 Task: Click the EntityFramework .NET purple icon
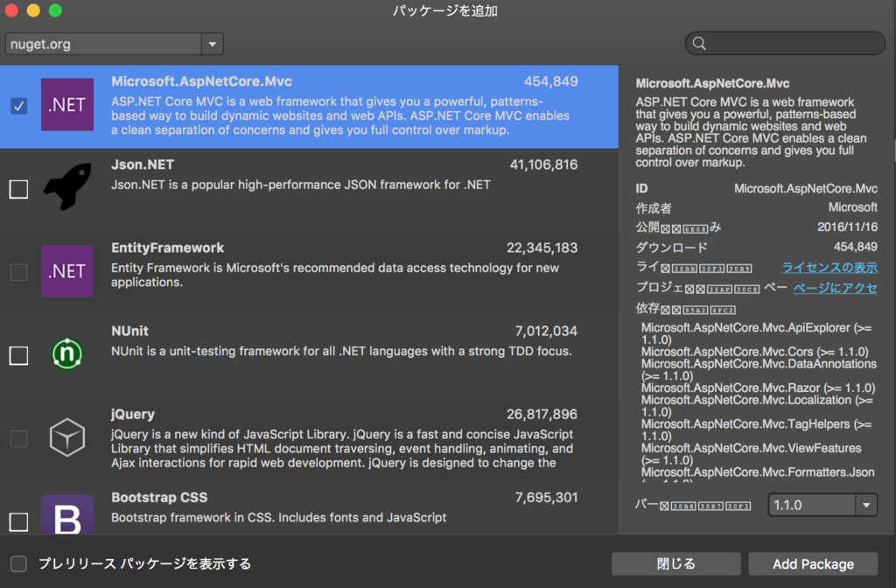pos(66,271)
